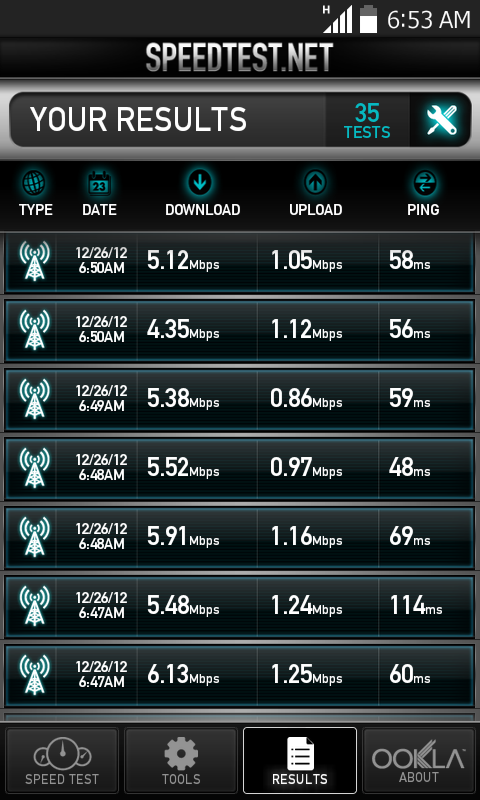Viewport: 480px width, 800px height.
Task: Tap the battery icon in status bar
Action: (x=368, y=19)
